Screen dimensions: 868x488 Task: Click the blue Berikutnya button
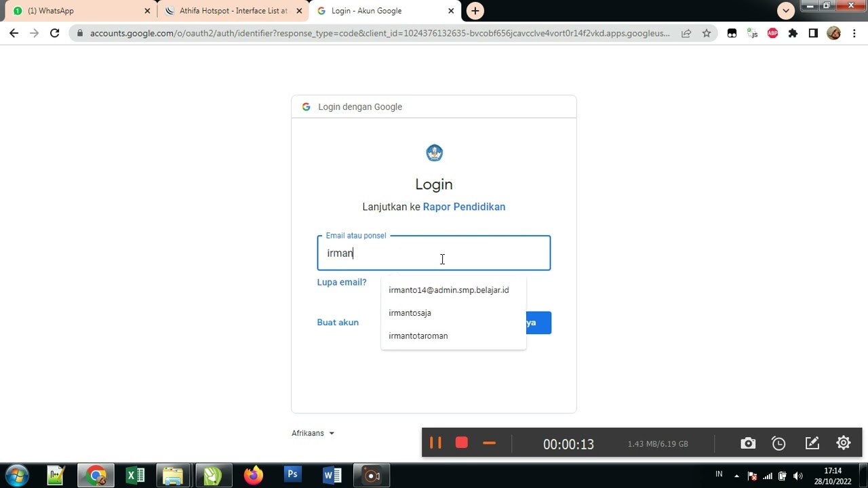click(538, 323)
